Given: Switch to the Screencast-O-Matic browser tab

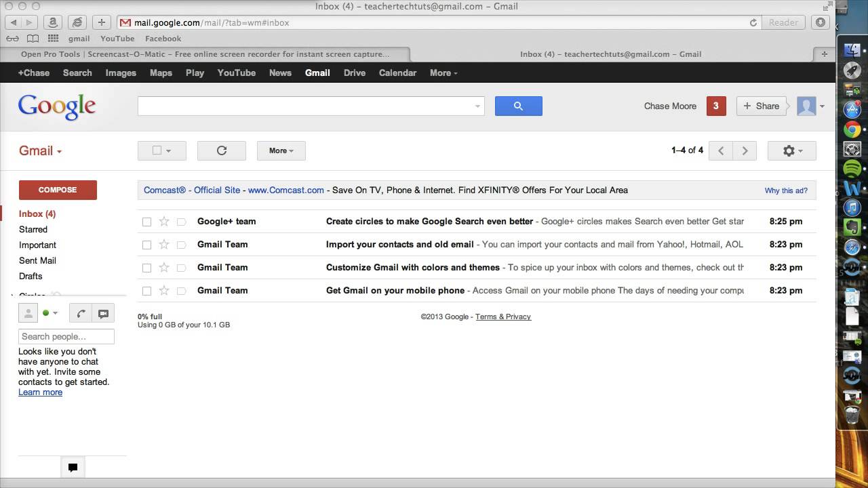Looking at the screenshot, I should point(205,54).
